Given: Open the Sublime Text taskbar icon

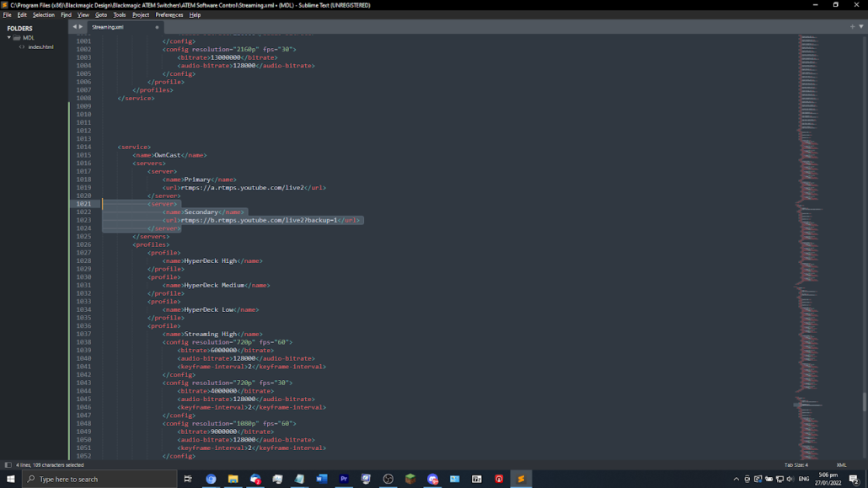Looking at the screenshot, I should 521,479.
